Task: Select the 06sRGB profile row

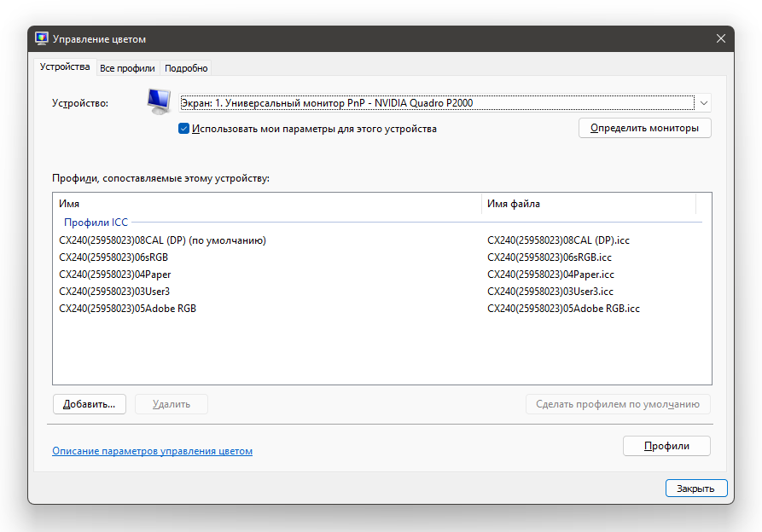Action: (x=113, y=257)
